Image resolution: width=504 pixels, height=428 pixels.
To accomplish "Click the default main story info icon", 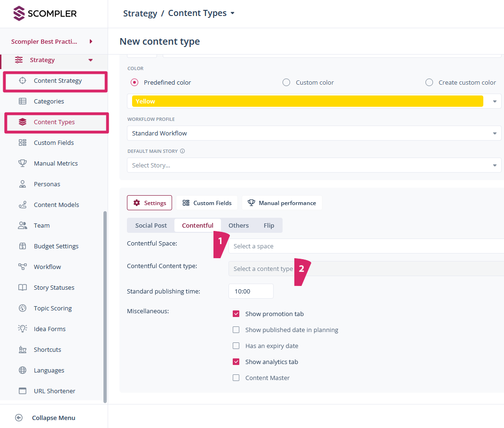I will [x=182, y=151].
